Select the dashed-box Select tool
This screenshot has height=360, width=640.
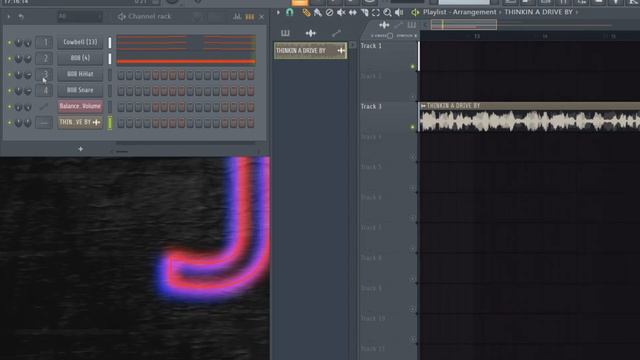pyautogui.click(x=376, y=13)
